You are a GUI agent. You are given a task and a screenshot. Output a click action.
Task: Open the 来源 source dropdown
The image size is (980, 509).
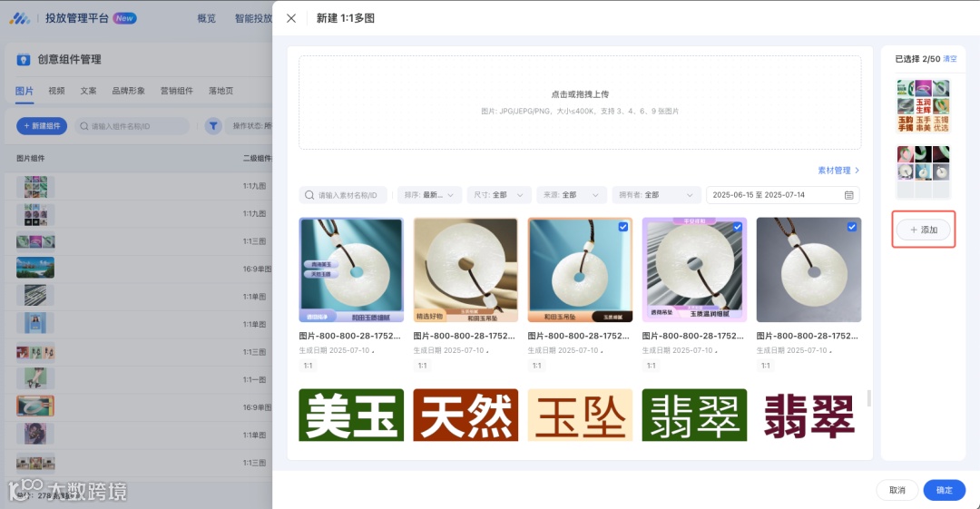572,195
